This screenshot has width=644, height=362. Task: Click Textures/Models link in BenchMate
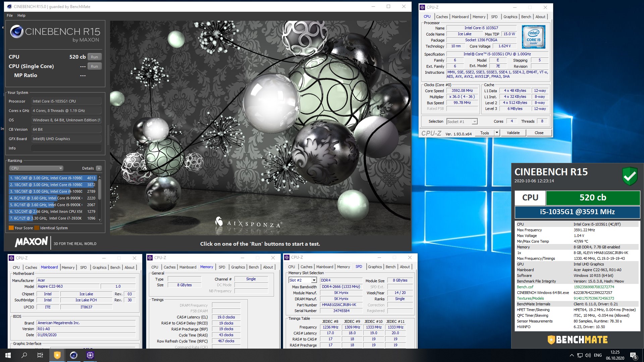(530, 298)
